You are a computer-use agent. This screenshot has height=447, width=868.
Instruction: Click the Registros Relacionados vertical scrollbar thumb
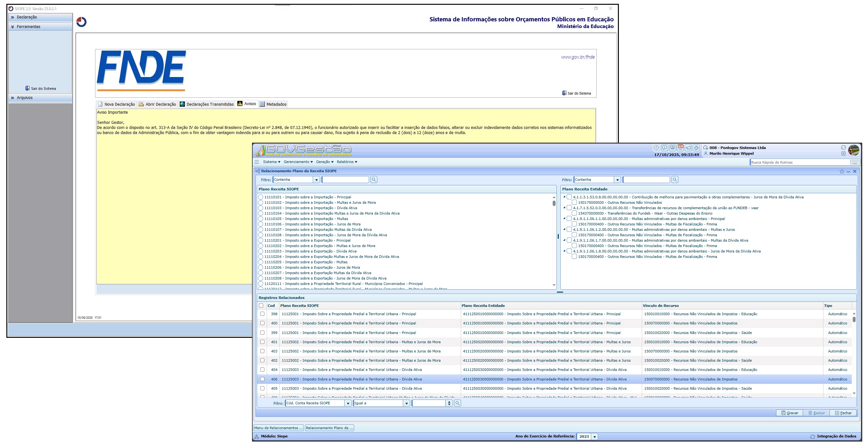(x=854, y=319)
